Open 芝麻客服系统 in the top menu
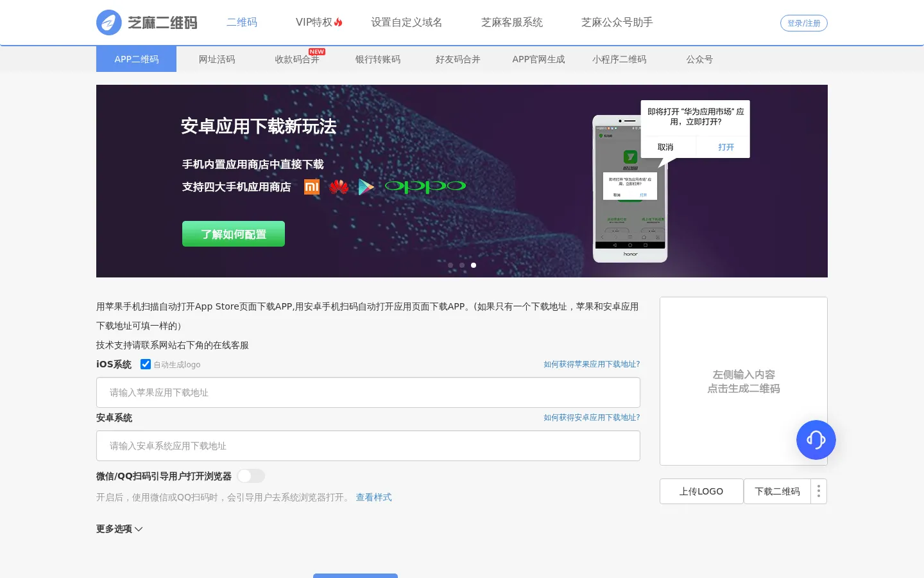Screen dimensions: 924x578 512,22
